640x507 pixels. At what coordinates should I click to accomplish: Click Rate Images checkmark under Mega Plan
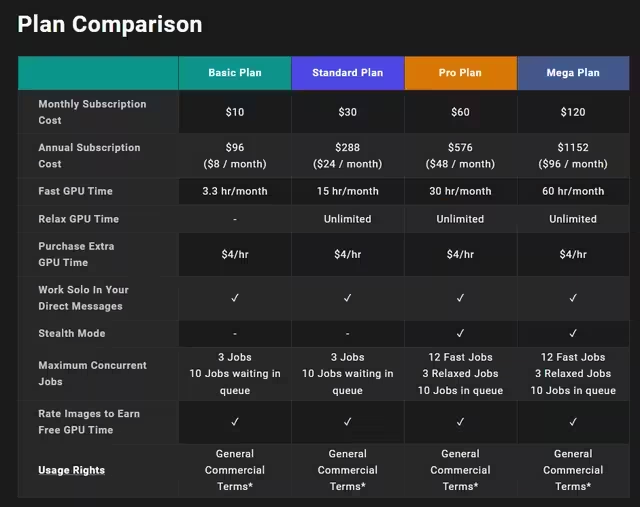[x=573, y=422]
